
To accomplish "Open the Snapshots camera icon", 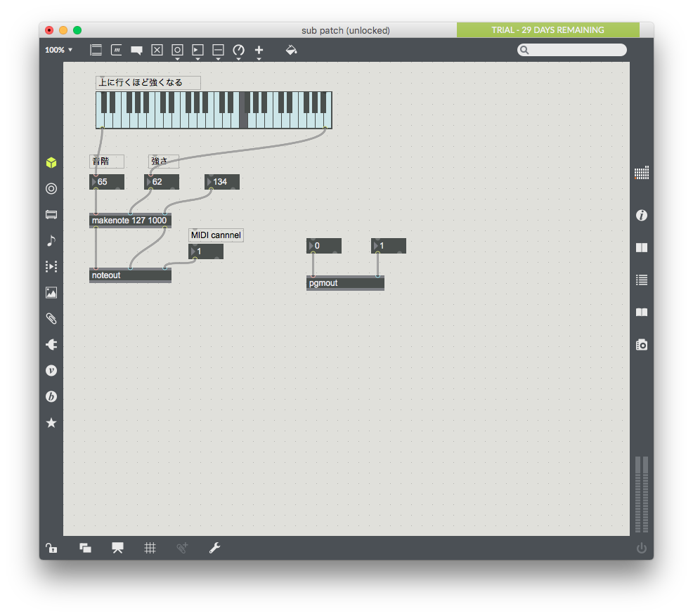I will [x=642, y=345].
